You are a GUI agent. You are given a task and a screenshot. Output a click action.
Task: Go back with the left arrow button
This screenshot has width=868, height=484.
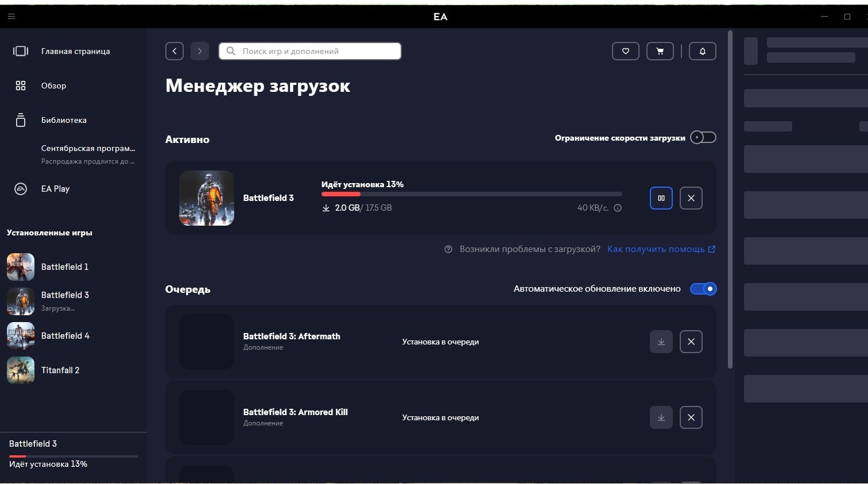tap(175, 51)
